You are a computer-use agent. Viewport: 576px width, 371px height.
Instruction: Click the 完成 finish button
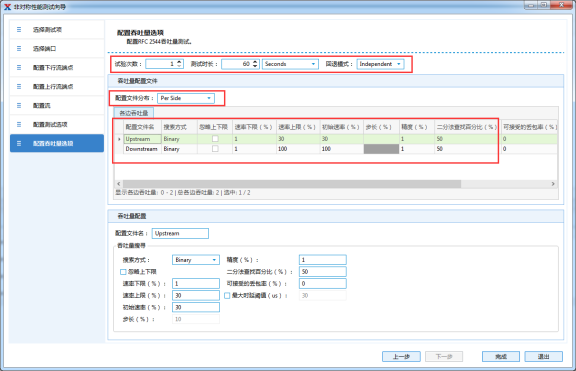(x=501, y=356)
